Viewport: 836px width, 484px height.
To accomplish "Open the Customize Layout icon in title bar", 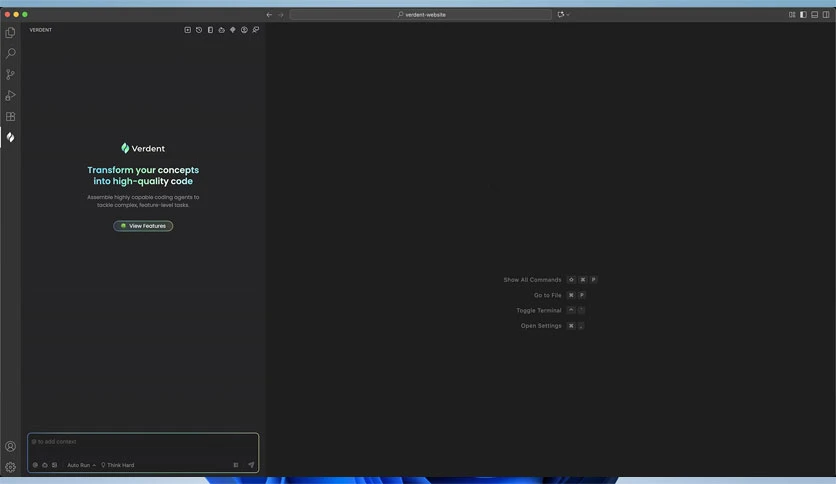I will (x=792, y=15).
